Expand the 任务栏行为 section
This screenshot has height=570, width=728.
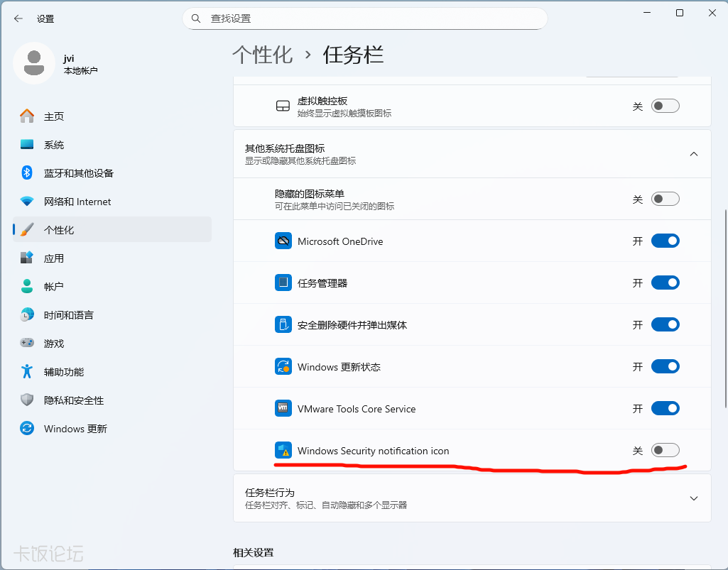pyautogui.click(x=694, y=498)
